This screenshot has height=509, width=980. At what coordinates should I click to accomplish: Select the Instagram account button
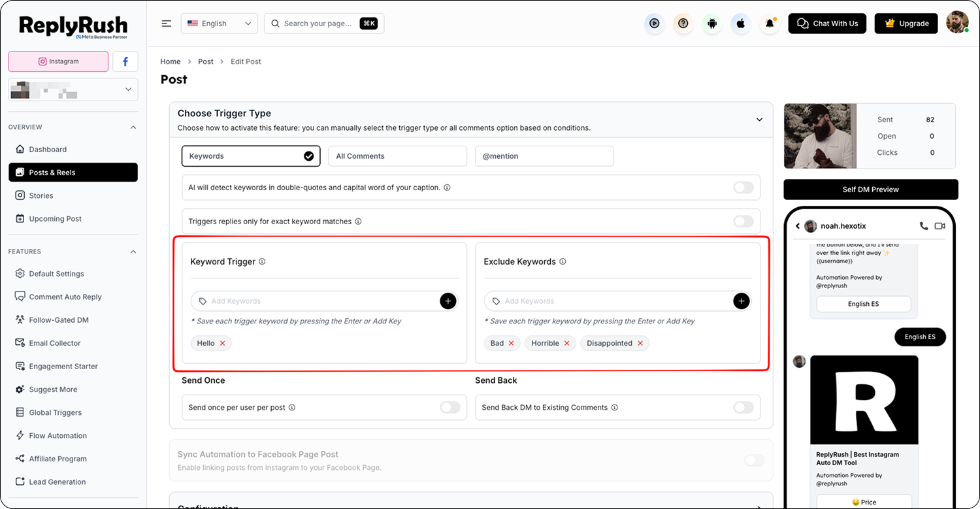(x=58, y=61)
